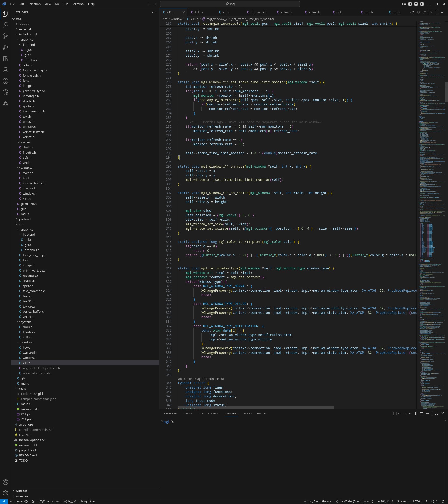Open remote window button in status bar

(x=4, y=501)
